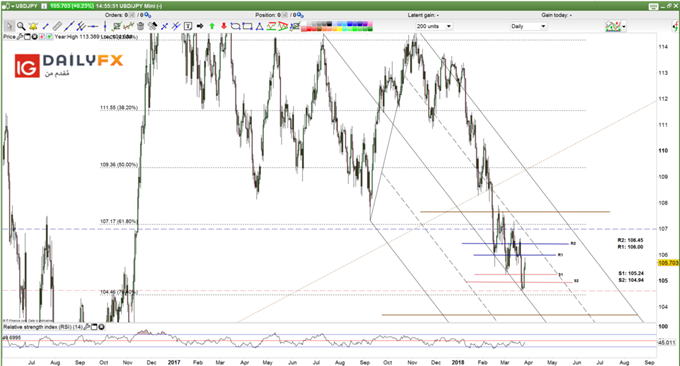Viewport: 680px width, 366px height.
Task: Pick the dark green color swatch
Action: [x=370, y=29]
